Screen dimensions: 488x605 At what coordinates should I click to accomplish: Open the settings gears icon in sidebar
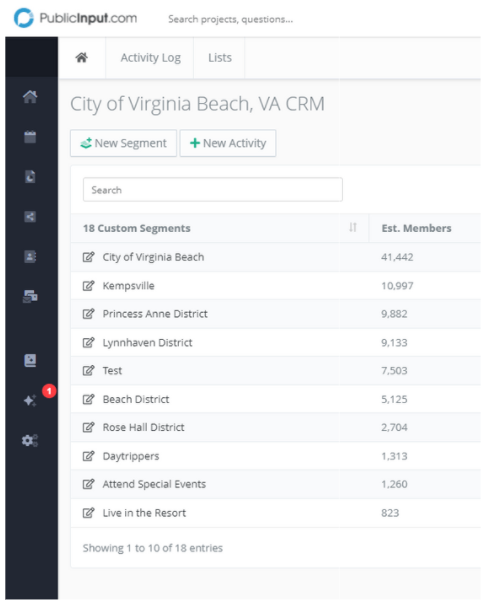click(x=30, y=440)
